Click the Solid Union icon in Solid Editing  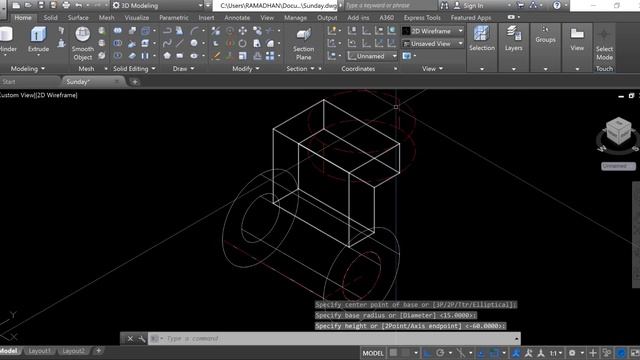pos(118,31)
